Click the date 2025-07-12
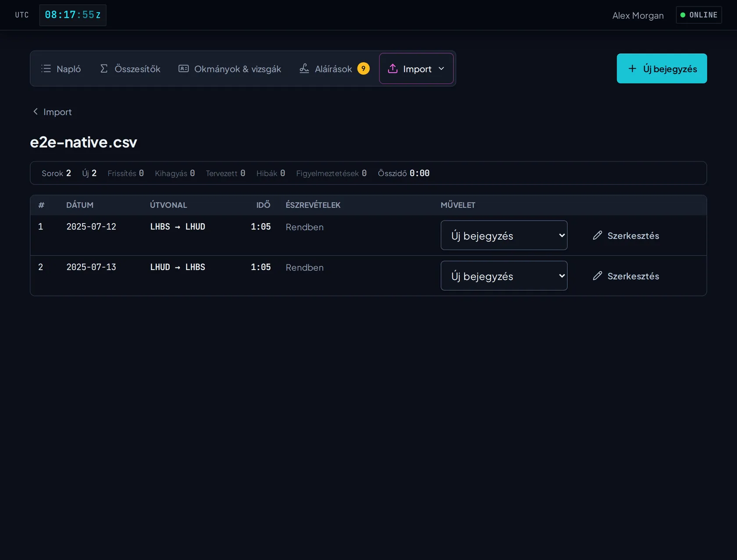737x560 pixels. pyautogui.click(x=91, y=227)
